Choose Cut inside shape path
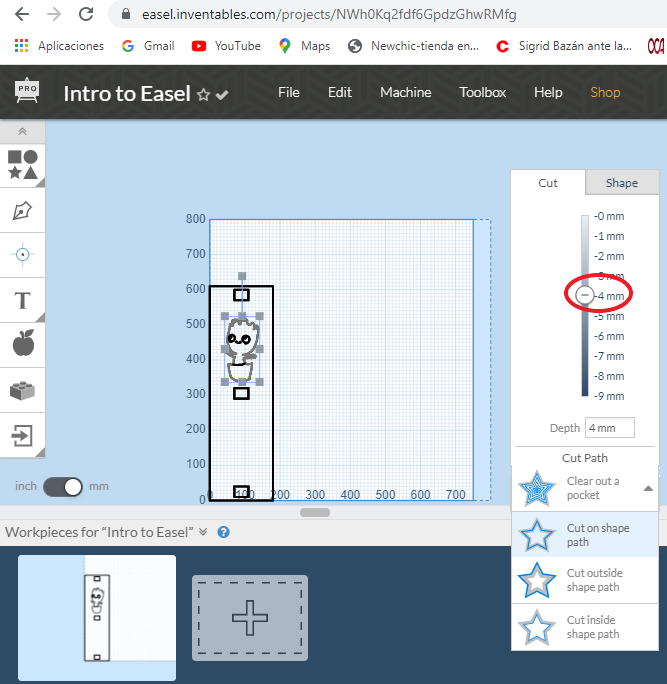The width and height of the screenshot is (667, 684). pos(585,627)
